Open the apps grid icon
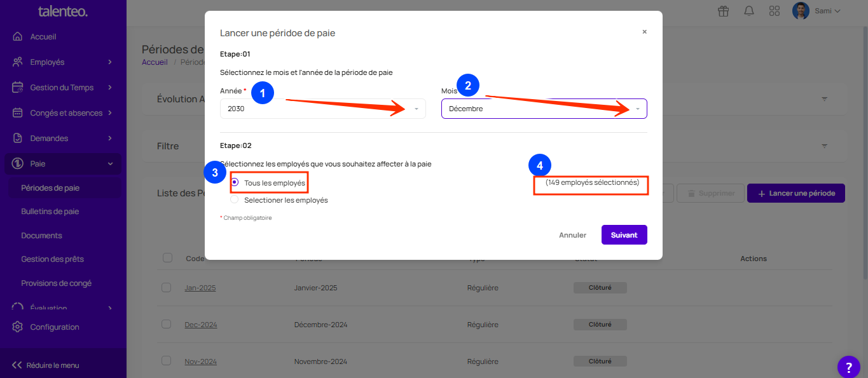The height and width of the screenshot is (378, 868). click(774, 11)
